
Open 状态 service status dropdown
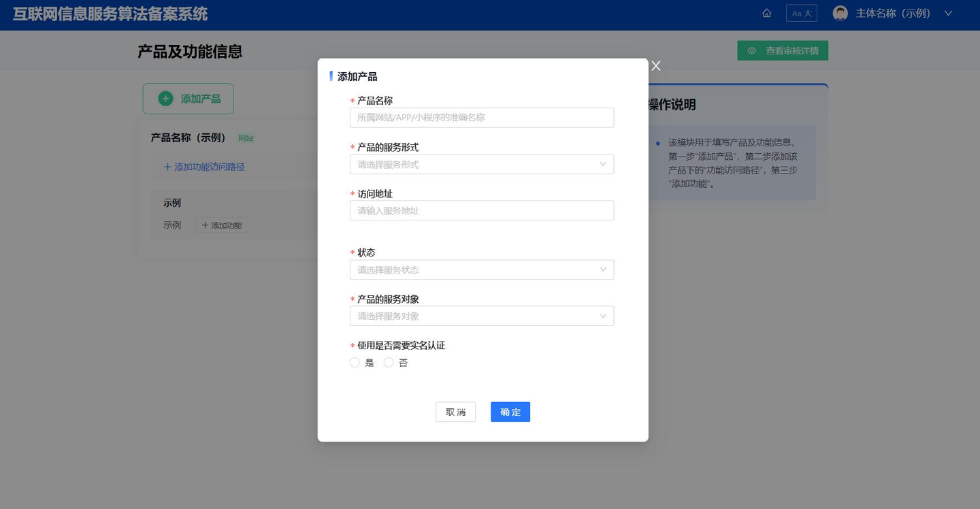482,269
